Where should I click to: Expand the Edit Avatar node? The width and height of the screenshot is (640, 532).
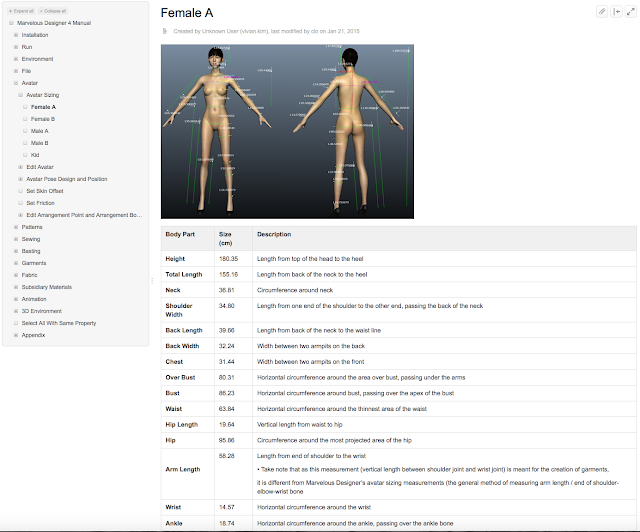[20, 167]
